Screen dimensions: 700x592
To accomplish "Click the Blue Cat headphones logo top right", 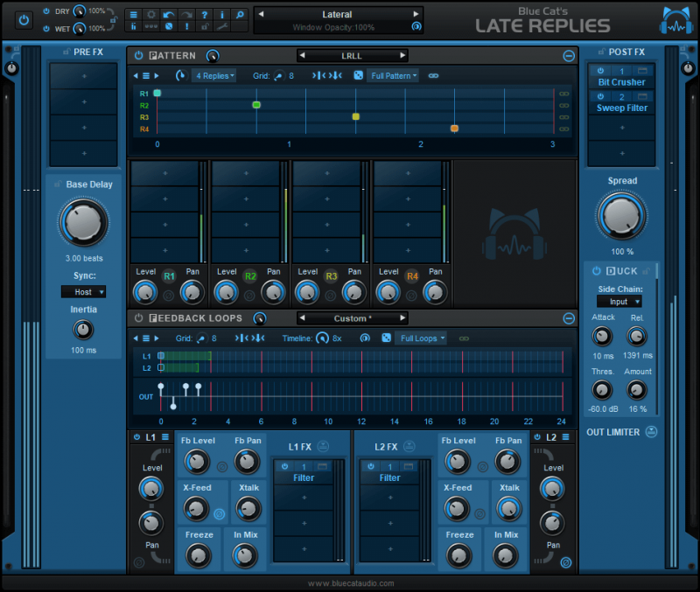I will [672, 21].
